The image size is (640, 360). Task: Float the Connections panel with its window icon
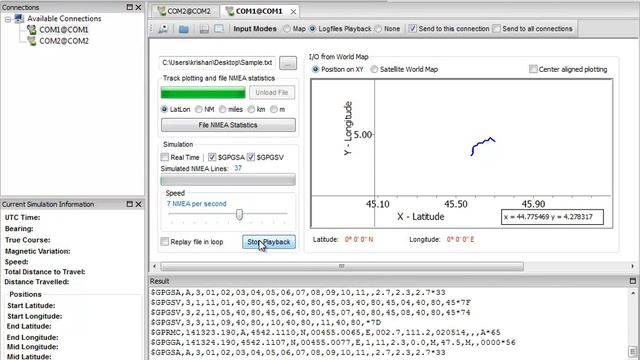[x=129, y=7]
